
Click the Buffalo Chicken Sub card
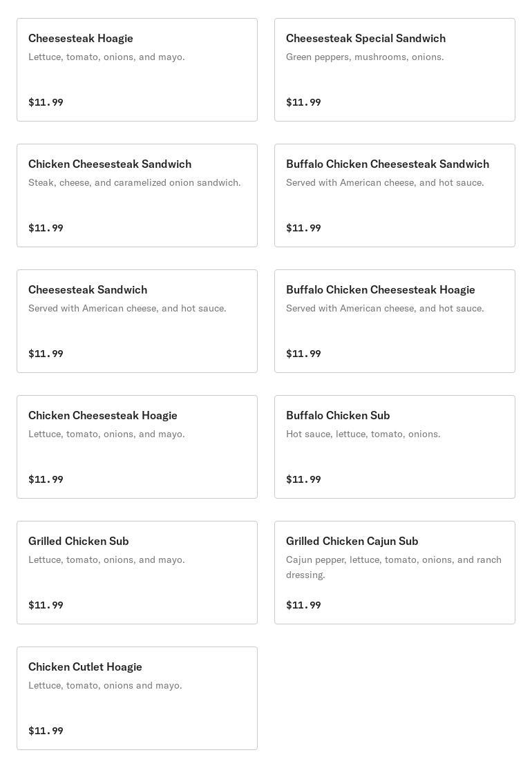click(x=395, y=447)
